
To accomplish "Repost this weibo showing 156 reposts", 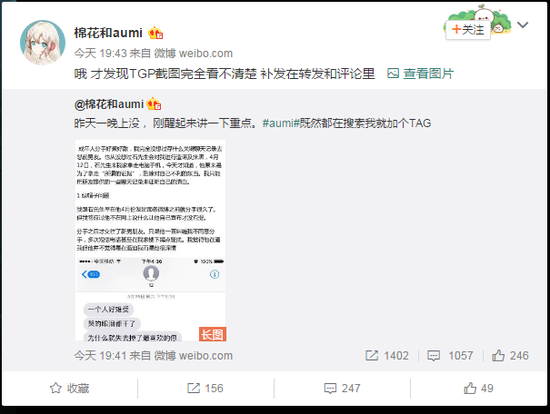I will pos(205,388).
